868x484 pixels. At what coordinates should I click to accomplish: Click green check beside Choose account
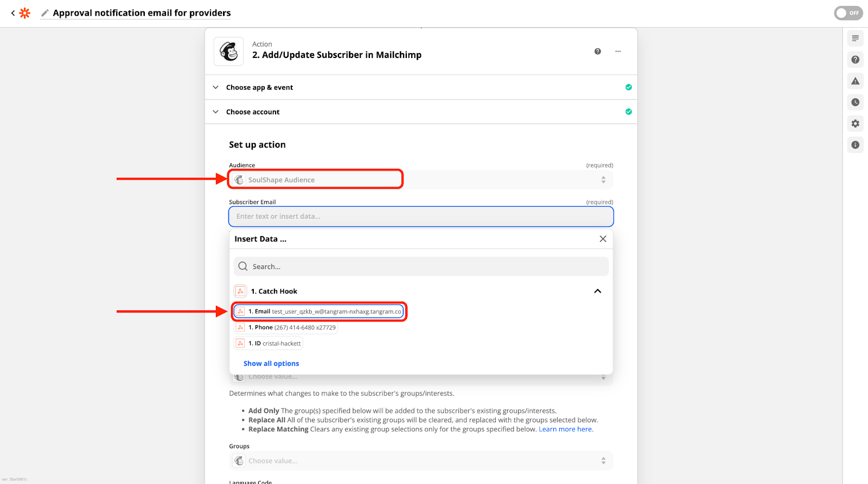[x=628, y=112]
